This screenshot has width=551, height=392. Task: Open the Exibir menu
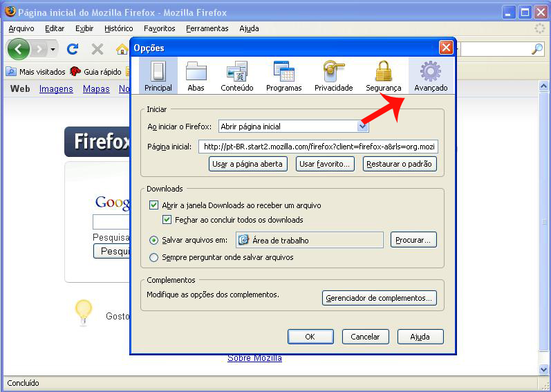(84, 28)
